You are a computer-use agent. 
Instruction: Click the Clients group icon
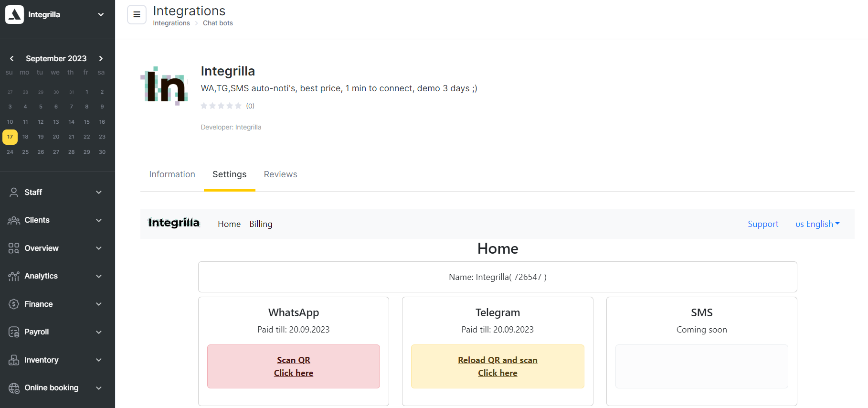pos(14,220)
